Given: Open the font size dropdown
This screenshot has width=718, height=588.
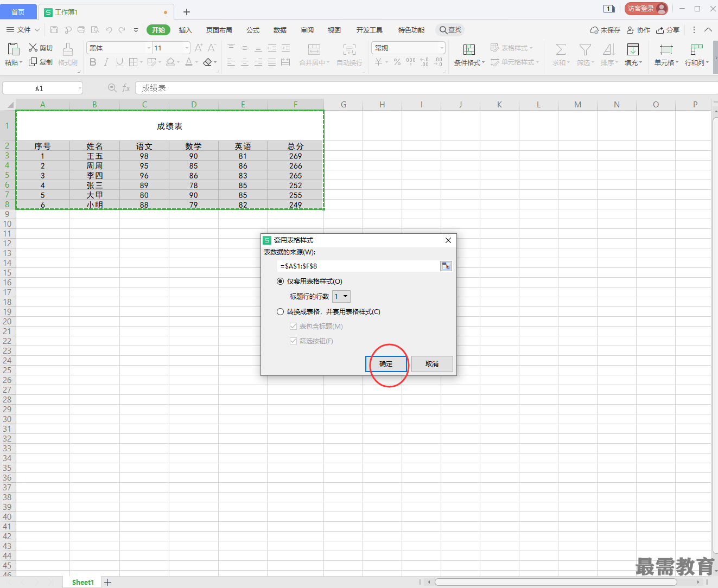Looking at the screenshot, I should (187, 48).
